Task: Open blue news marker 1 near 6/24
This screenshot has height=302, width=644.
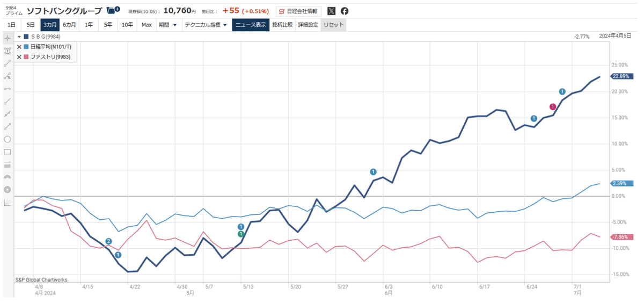Action: pyautogui.click(x=534, y=118)
